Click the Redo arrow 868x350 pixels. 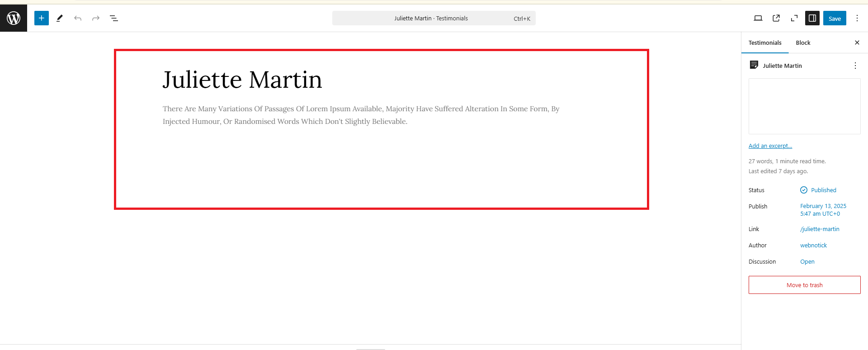pos(96,18)
